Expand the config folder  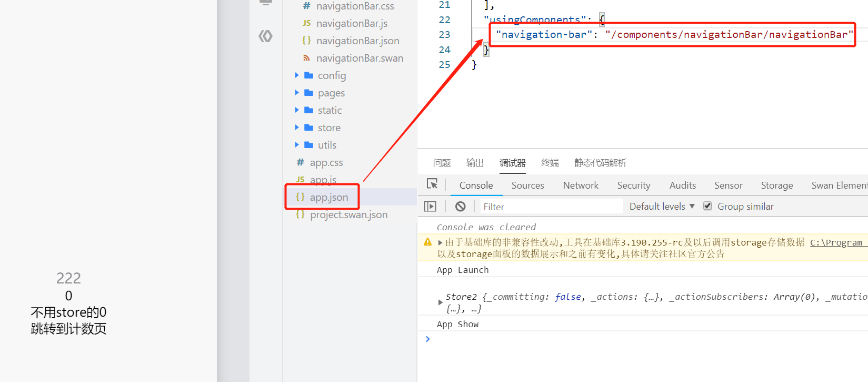coord(332,75)
